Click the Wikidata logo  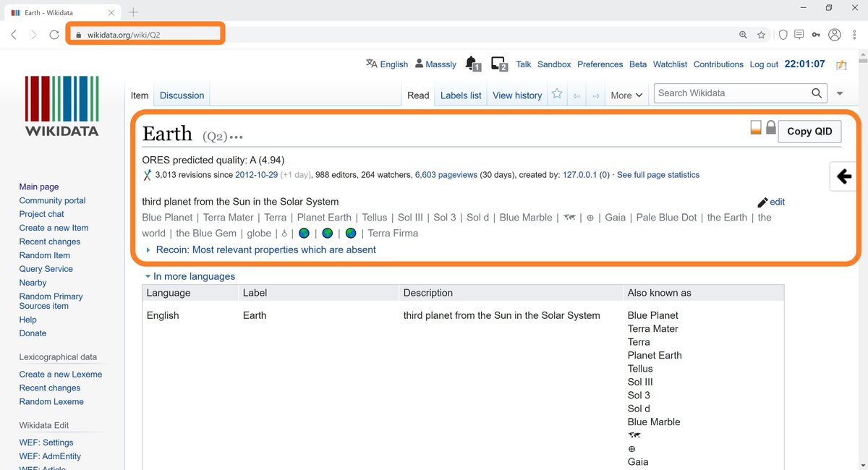[61, 106]
